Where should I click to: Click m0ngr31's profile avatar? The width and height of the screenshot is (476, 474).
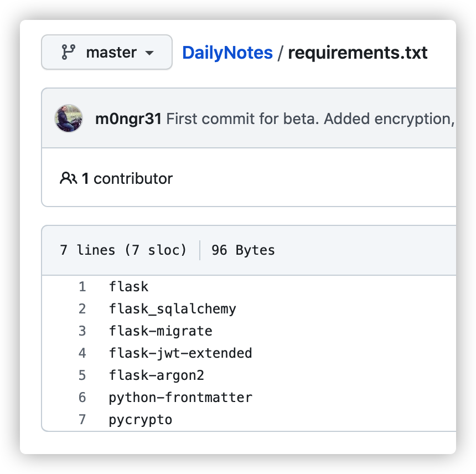(x=69, y=118)
